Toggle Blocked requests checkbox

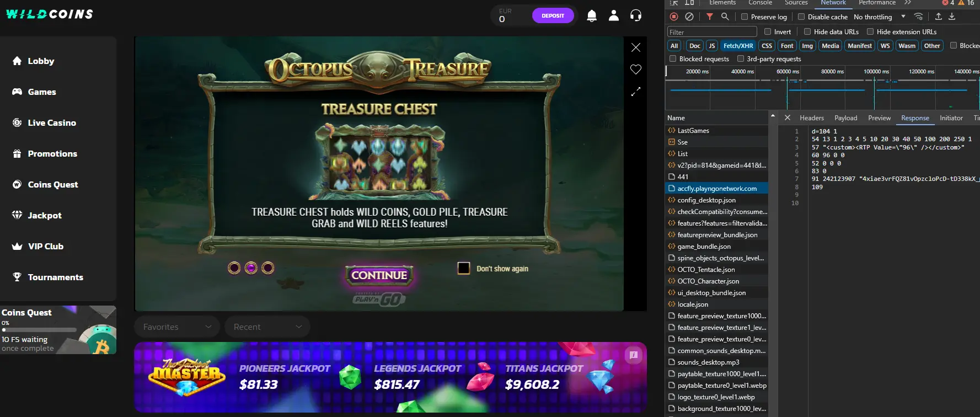(673, 58)
